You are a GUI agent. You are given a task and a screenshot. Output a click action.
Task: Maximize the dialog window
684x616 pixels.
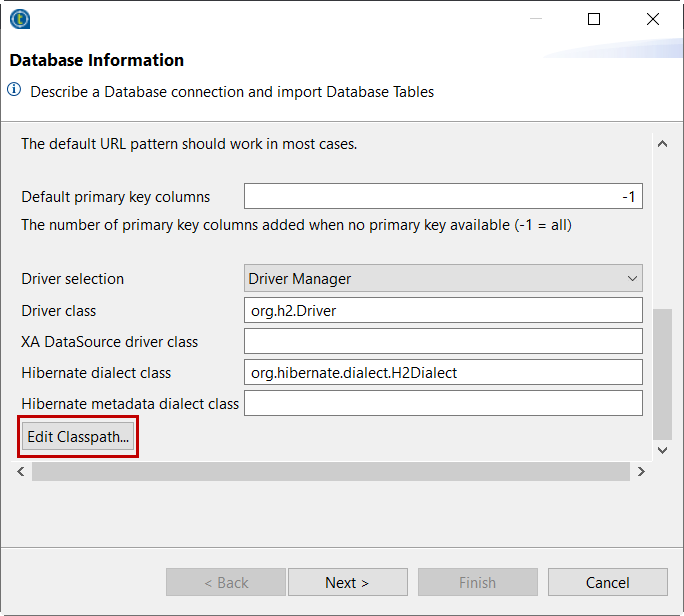click(x=594, y=19)
